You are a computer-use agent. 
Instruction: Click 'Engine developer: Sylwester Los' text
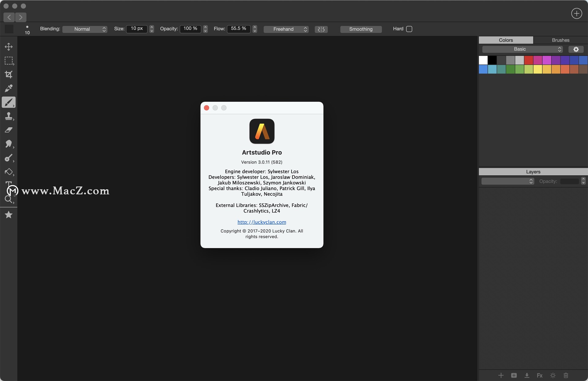(x=262, y=172)
